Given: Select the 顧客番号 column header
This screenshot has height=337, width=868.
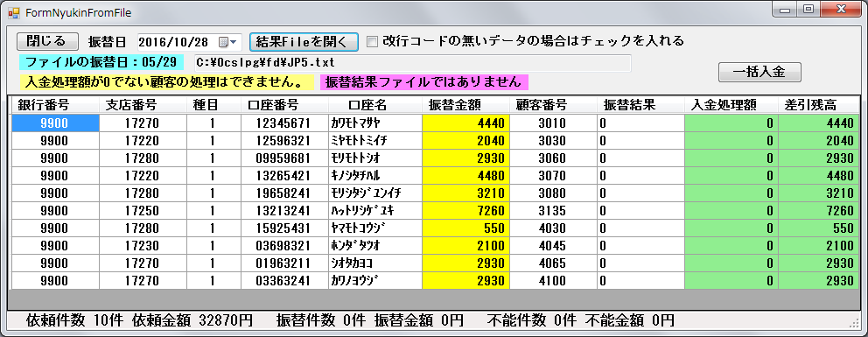Looking at the screenshot, I should point(553,105).
